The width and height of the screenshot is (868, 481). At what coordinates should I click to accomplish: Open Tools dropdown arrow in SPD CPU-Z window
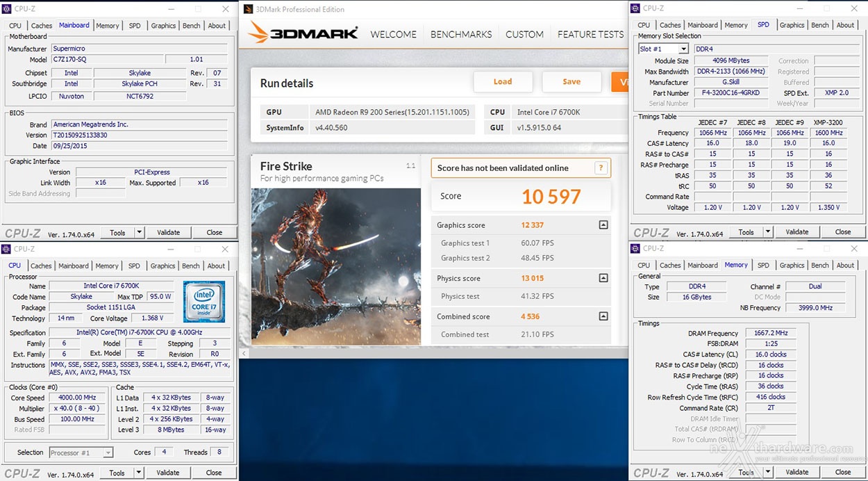tap(768, 232)
